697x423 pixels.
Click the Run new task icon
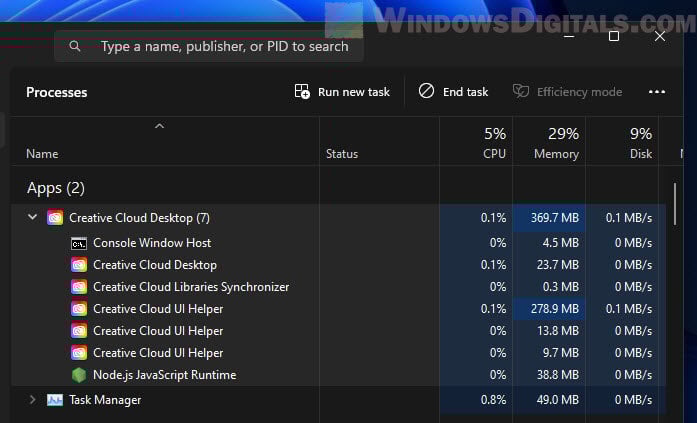(x=302, y=92)
